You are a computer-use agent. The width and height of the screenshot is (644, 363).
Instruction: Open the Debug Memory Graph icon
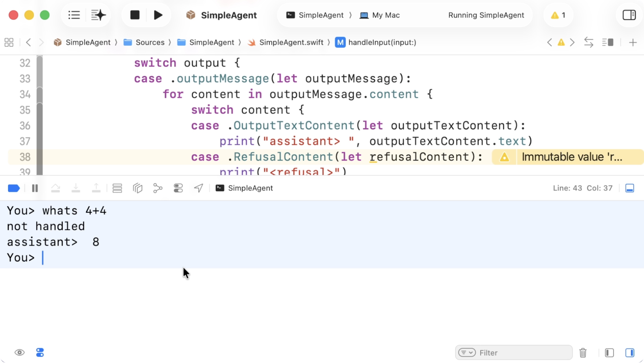(x=158, y=188)
